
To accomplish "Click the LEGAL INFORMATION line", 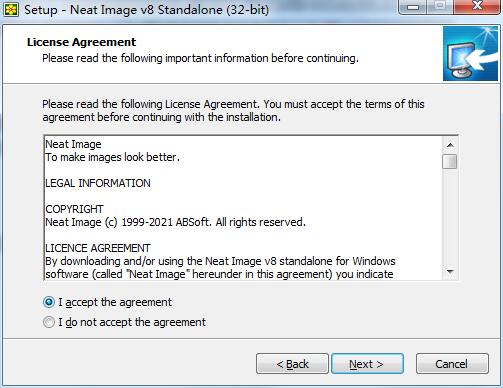I will tap(98, 183).
